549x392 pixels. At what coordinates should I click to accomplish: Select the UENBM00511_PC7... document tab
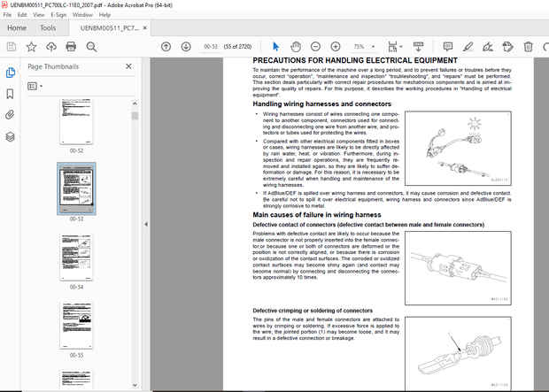[x=109, y=28]
